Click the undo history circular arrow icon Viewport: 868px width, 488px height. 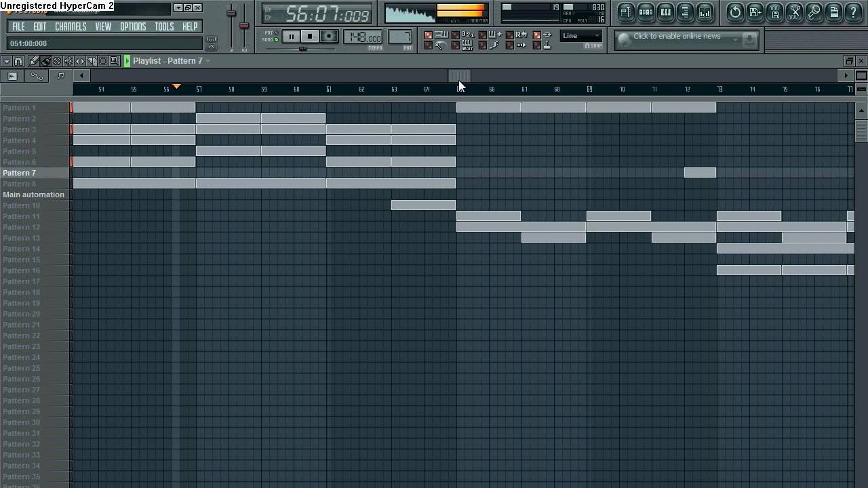(x=736, y=12)
